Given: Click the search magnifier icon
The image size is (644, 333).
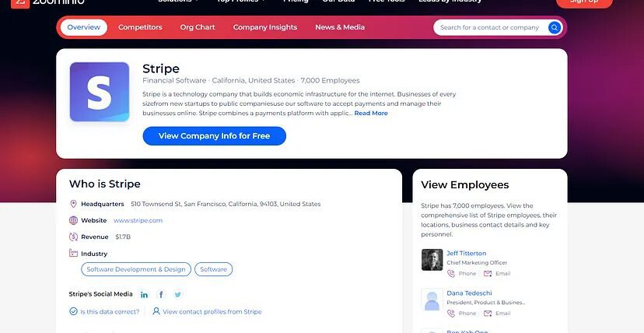Looking at the screenshot, I should click(555, 27).
